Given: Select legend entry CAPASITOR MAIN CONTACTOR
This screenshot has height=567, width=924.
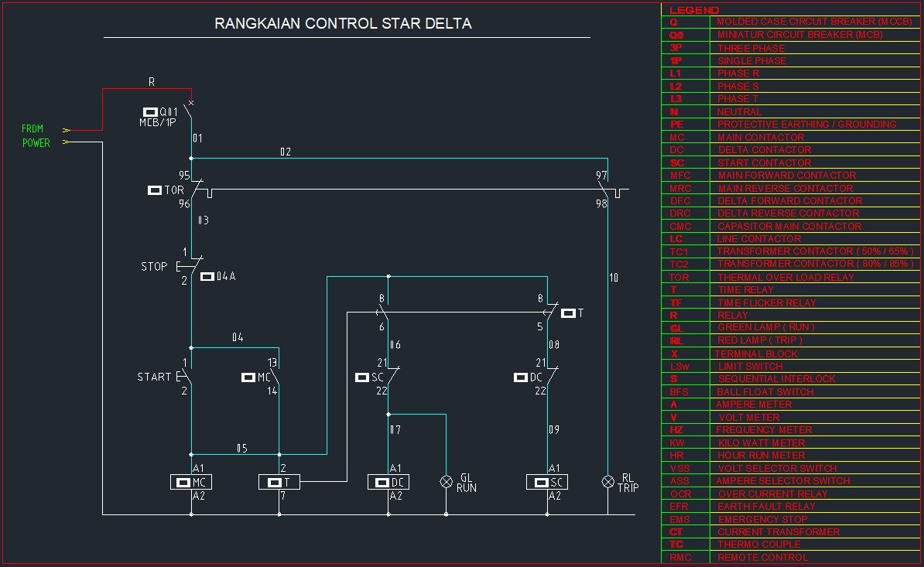Looking at the screenshot, I should click(790, 226).
